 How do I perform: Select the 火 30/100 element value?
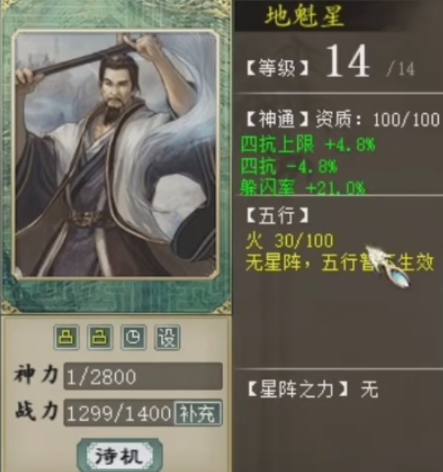289,241
